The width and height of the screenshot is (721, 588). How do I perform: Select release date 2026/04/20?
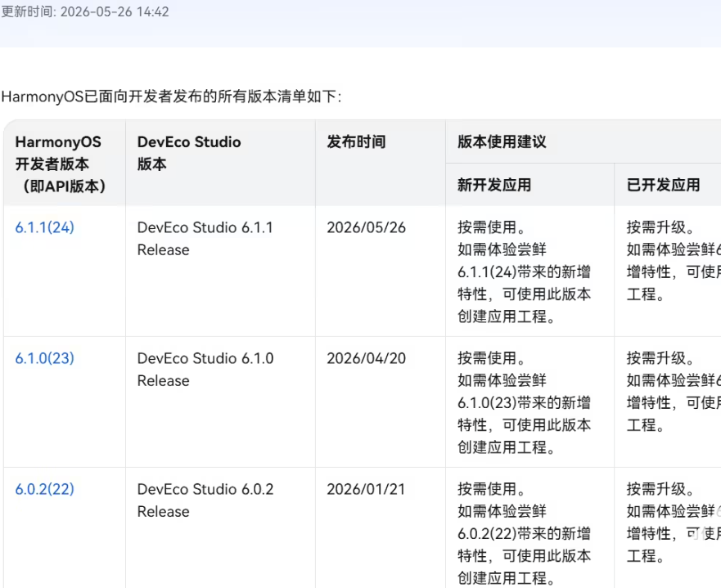(367, 358)
